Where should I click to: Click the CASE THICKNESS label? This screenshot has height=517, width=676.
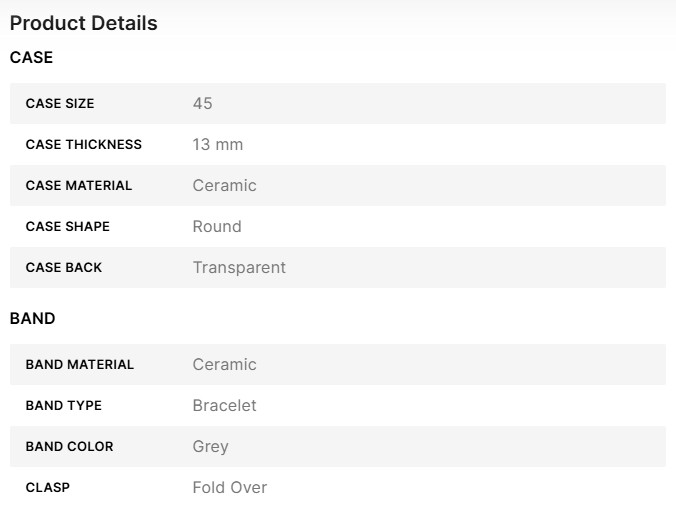coord(84,145)
